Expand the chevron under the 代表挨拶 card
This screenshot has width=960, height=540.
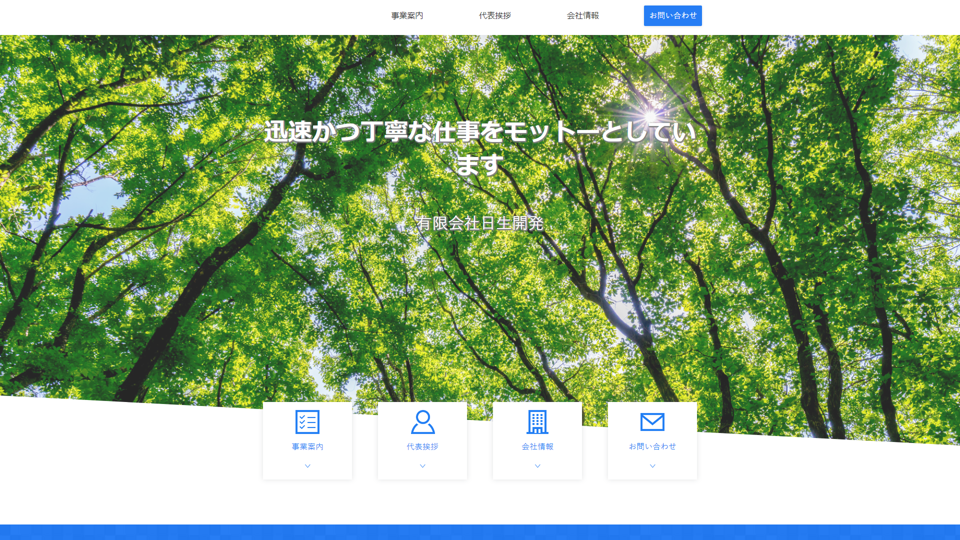[422, 466]
